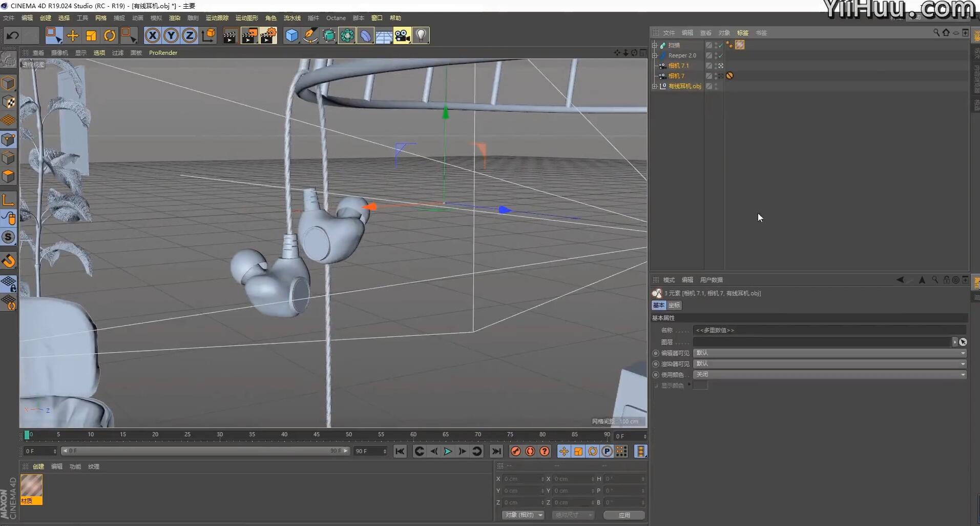Screen dimensions: 980x526
Task: Open the 对象 (相对) dropdown
Action: 523,515
